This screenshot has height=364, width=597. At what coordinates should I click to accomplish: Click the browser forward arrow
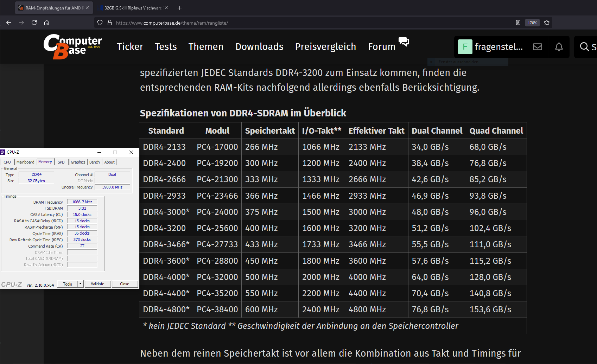tap(21, 23)
